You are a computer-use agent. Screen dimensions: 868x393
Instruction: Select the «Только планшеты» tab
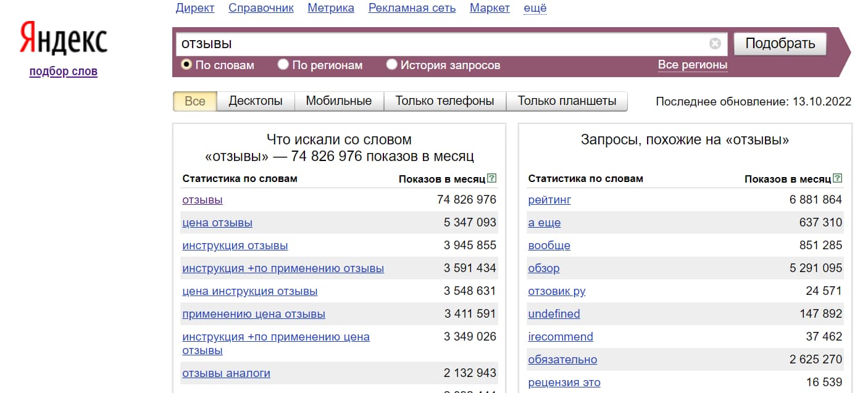[x=566, y=101]
